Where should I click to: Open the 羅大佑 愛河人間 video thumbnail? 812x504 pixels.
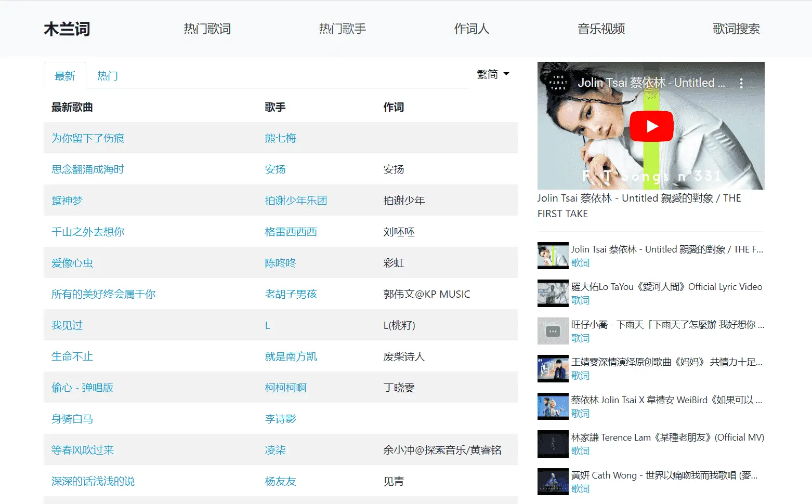pyautogui.click(x=552, y=293)
